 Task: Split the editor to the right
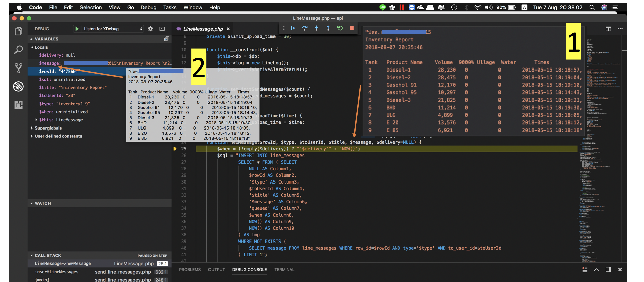(x=608, y=29)
